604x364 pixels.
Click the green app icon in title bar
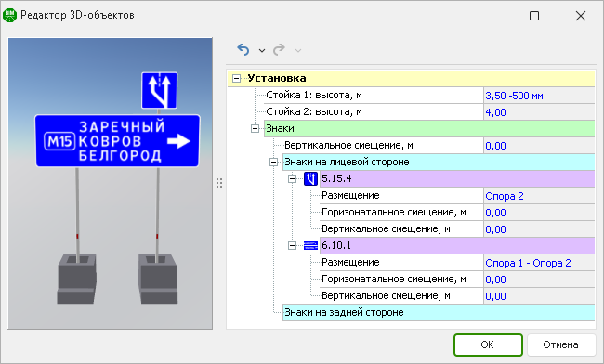[9, 16]
